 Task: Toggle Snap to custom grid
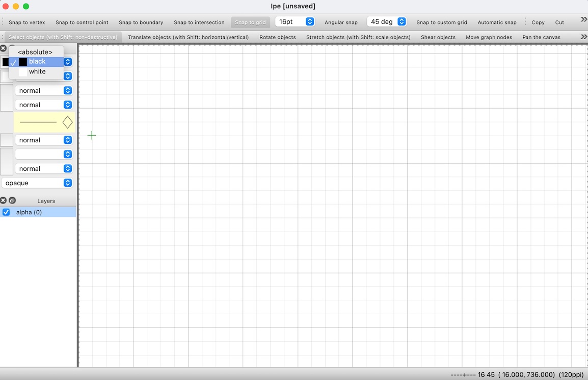click(x=442, y=22)
